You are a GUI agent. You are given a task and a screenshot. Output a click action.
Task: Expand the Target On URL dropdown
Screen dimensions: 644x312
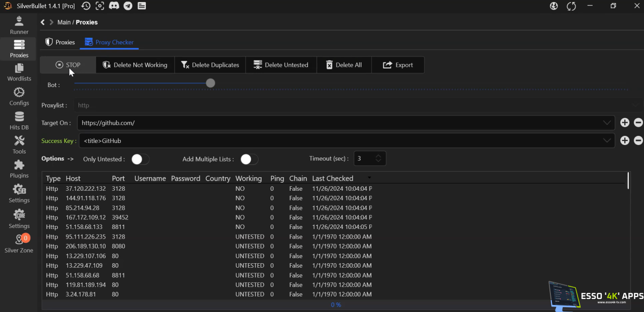(606, 123)
